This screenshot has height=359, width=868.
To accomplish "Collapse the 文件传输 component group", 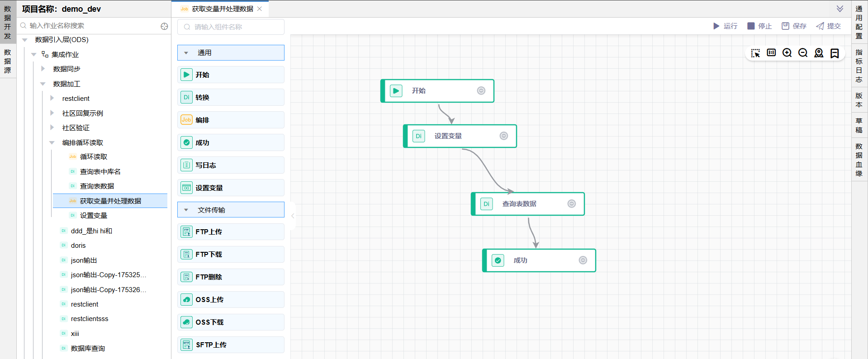I will [x=186, y=210].
